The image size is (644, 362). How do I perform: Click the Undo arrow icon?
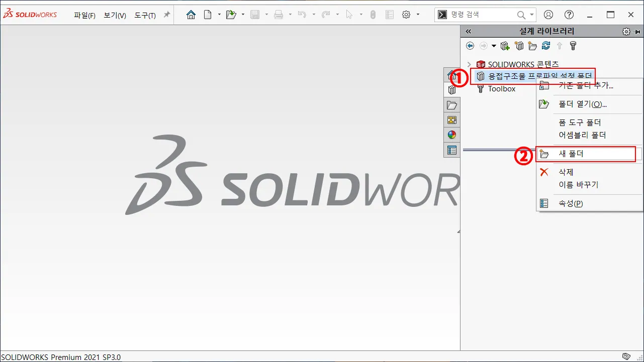click(302, 15)
